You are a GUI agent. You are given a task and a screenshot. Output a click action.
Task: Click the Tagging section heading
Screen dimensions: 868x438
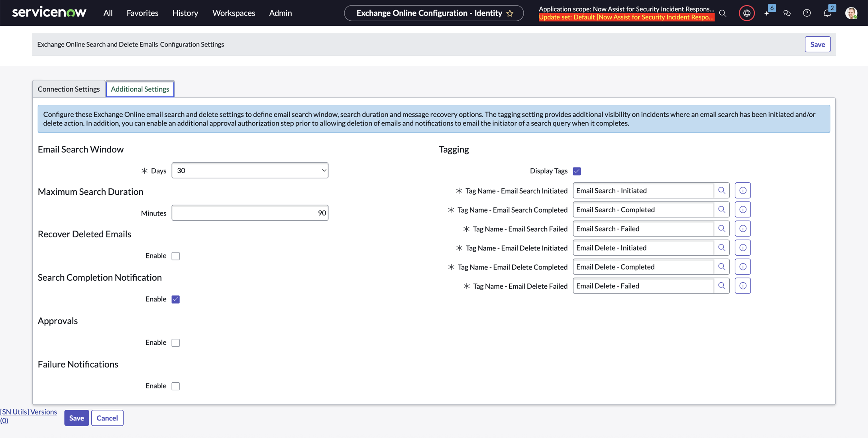pyautogui.click(x=454, y=149)
